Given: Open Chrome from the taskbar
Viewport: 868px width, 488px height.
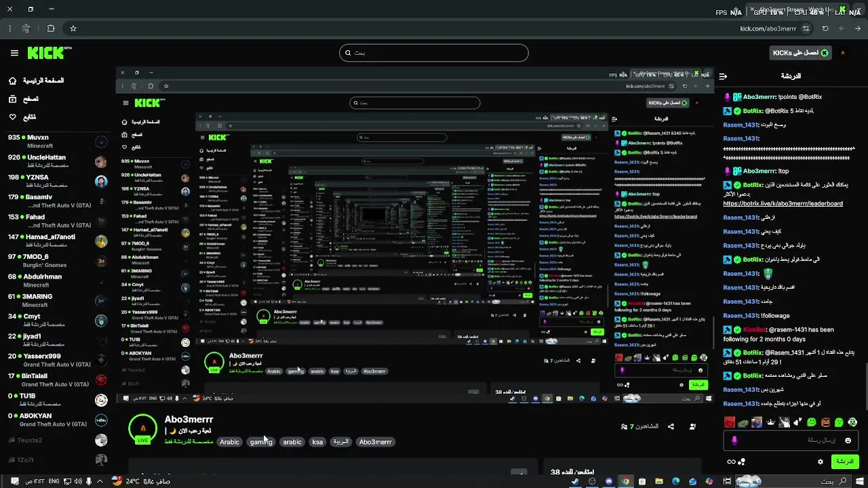Looking at the screenshot, I should [x=625, y=481].
